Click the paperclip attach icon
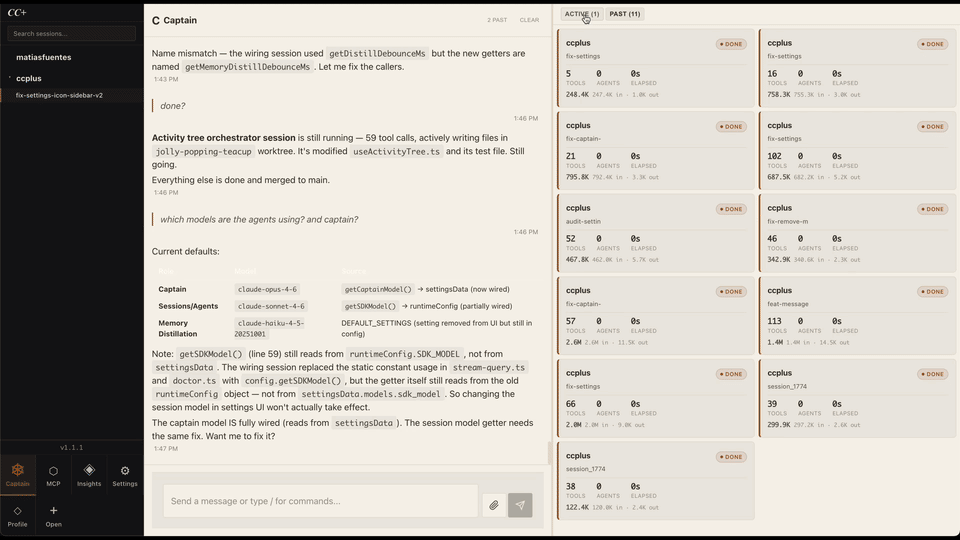 (494, 505)
